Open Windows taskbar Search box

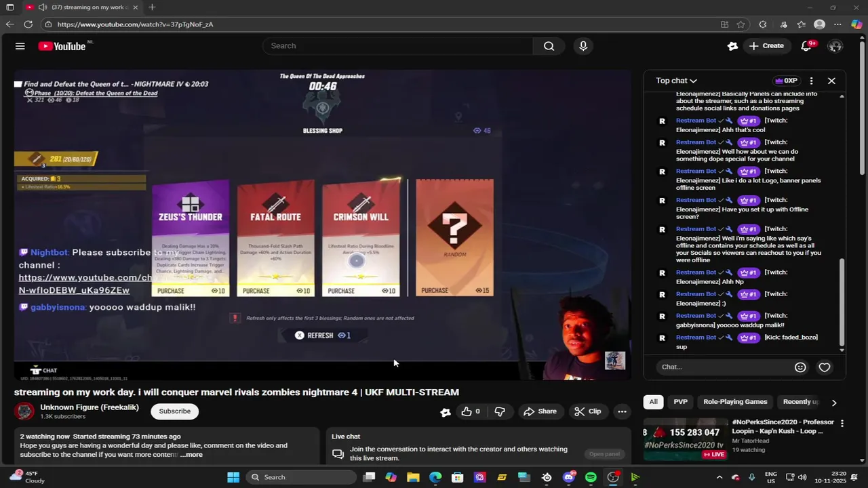[x=301, y=477]
